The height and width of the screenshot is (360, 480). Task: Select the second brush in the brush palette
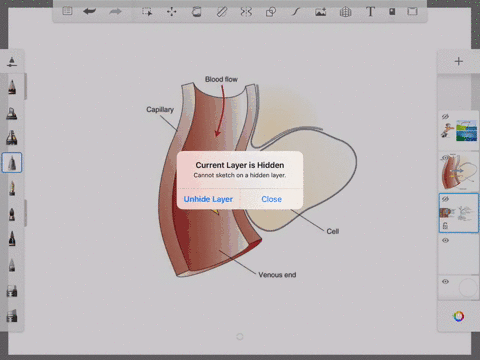(12, 113)
